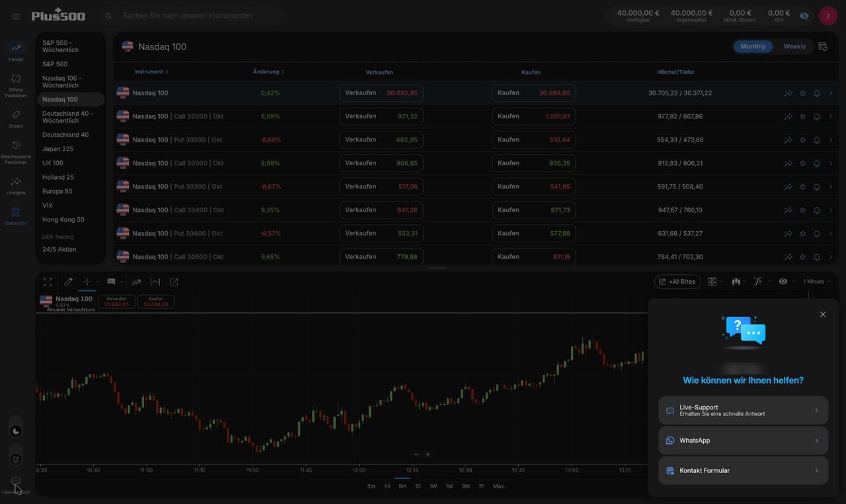Select the 1W chart range
Image resolution: width=846 pixels, height=504 pixels.
coord(434,486)
